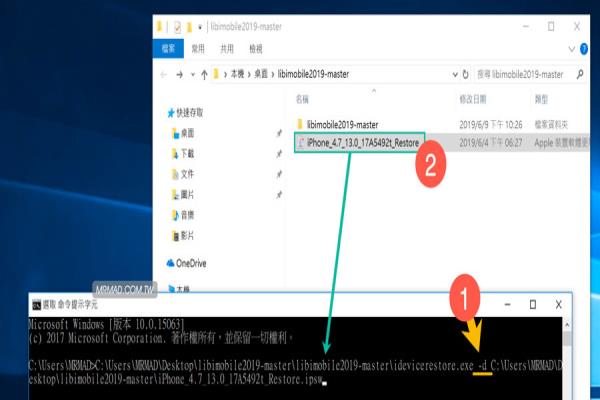Refresh the Explorer folder view

(465, 74)
